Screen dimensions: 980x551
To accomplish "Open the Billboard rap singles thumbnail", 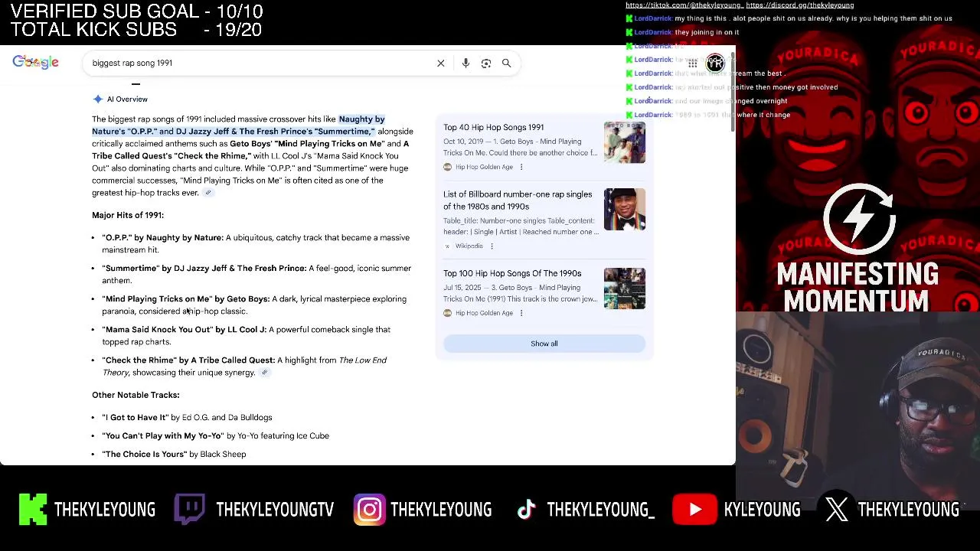I will (x=625, y=210).
